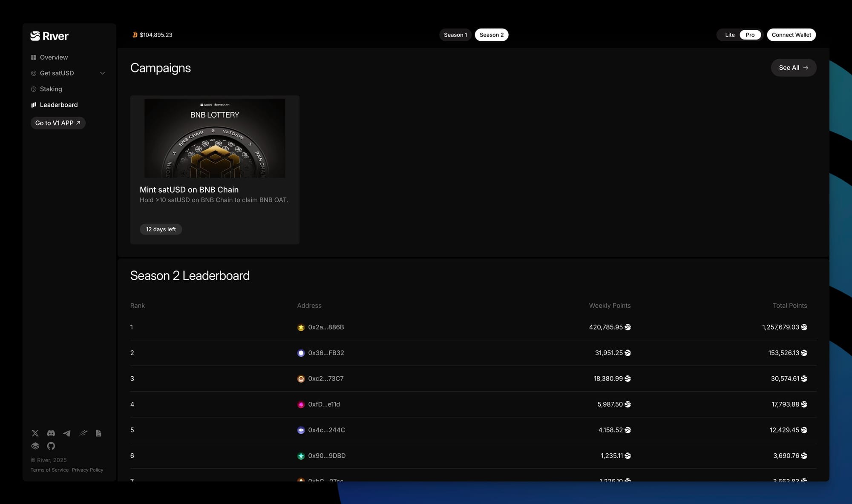This screenshot has width=852, height=504.
Task: Open the Discord community icon
Action: pos(51,433)
